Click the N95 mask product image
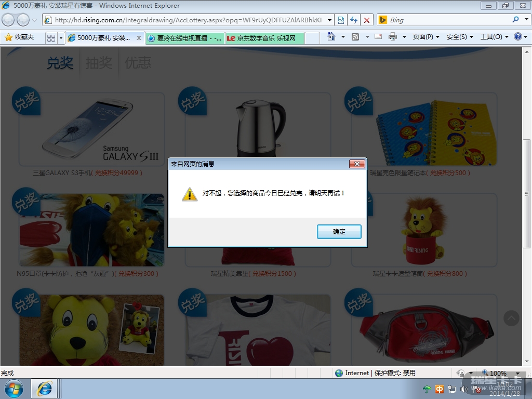532x399 pixels. click(x=91, y=230)
